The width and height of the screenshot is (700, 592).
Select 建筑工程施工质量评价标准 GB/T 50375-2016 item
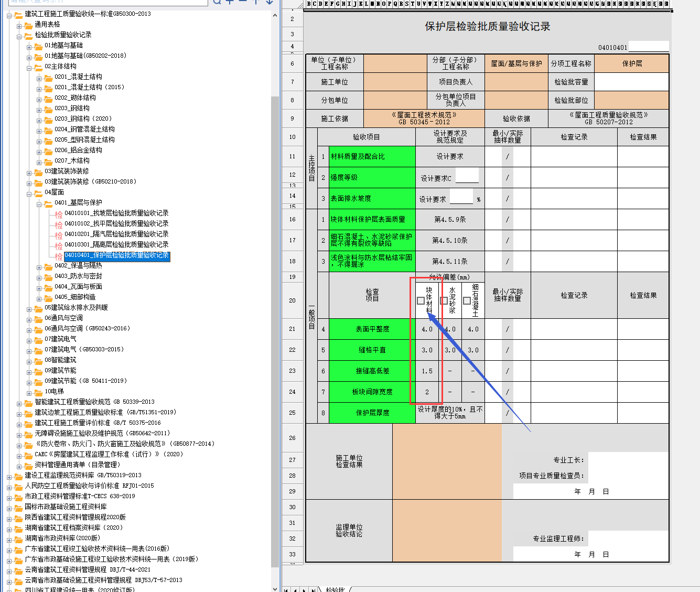98,423
